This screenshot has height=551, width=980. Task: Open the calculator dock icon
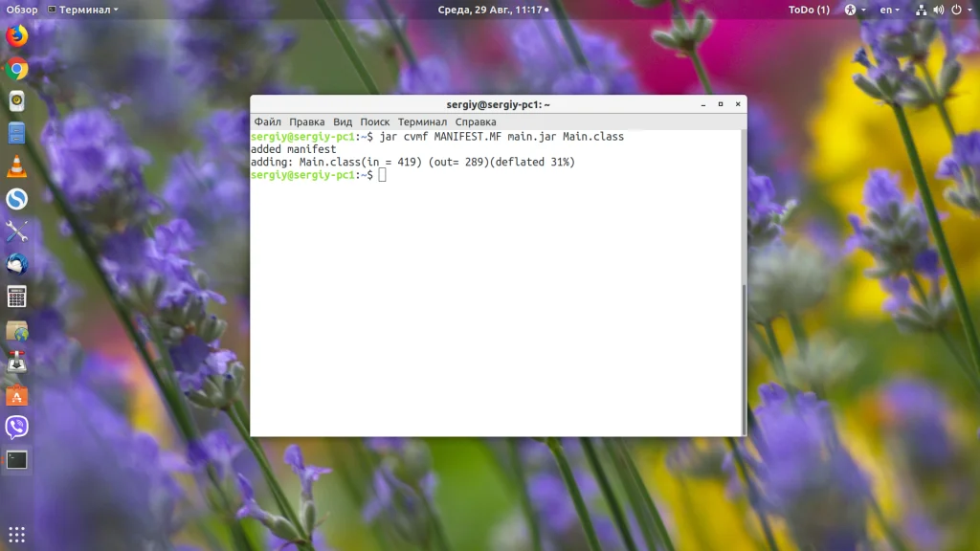click(17, 297)
